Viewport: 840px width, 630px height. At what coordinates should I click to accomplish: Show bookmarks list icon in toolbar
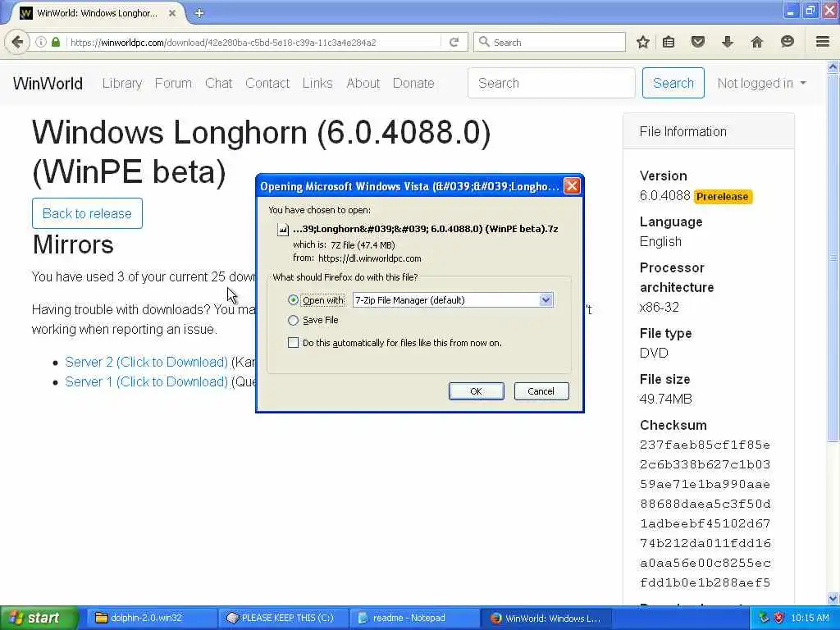[x=669, y=42]
